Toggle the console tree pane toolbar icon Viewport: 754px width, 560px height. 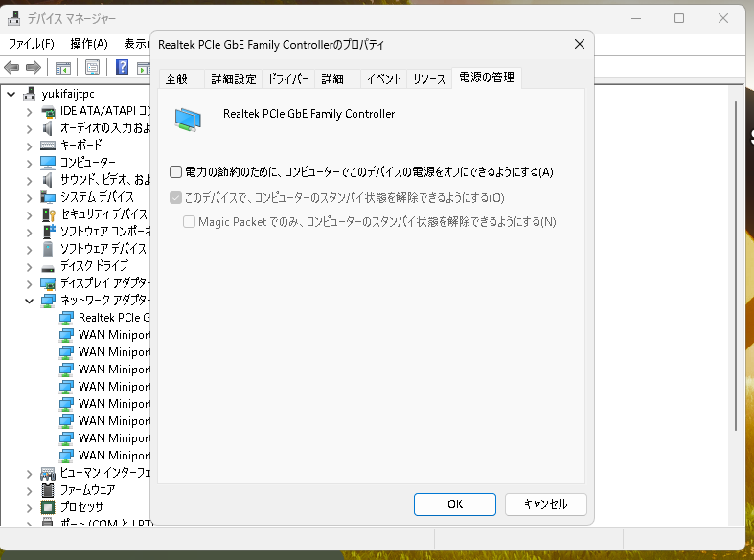tap(63, 68)
